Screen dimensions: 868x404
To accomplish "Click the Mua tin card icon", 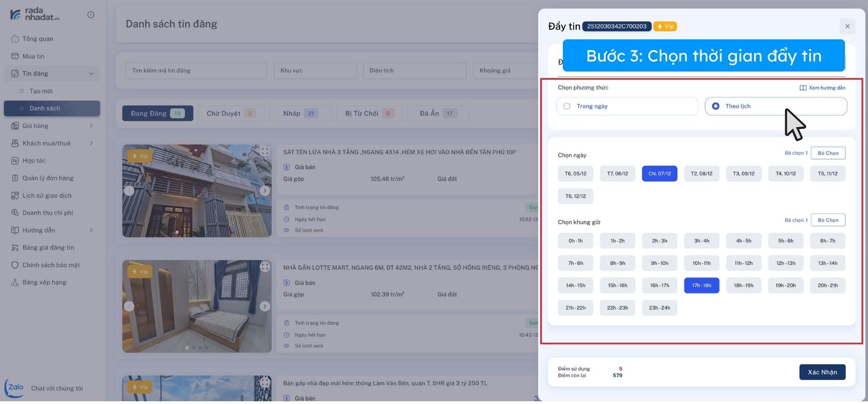I will click(15, 57).
